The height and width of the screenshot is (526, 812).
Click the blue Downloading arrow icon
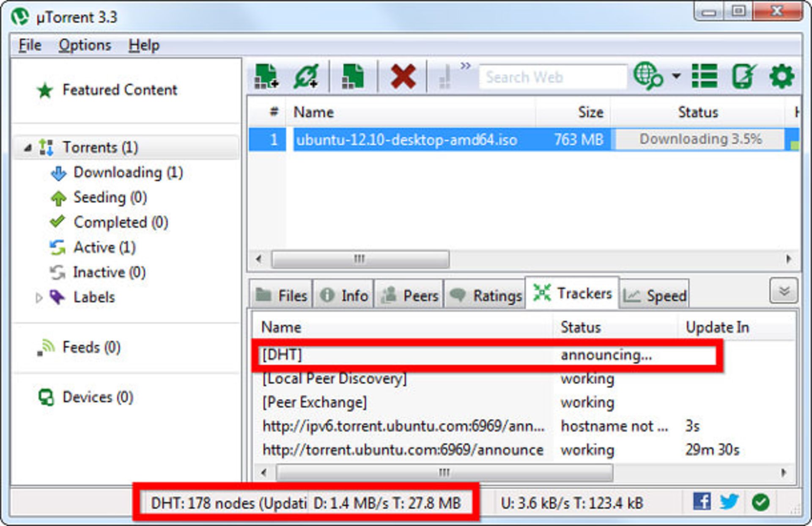point(58,173)
